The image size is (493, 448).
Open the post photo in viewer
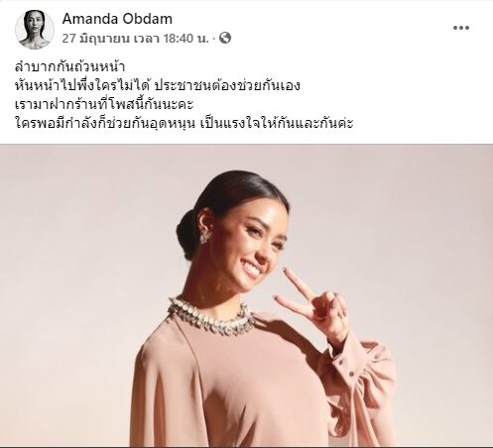point(246,295)
